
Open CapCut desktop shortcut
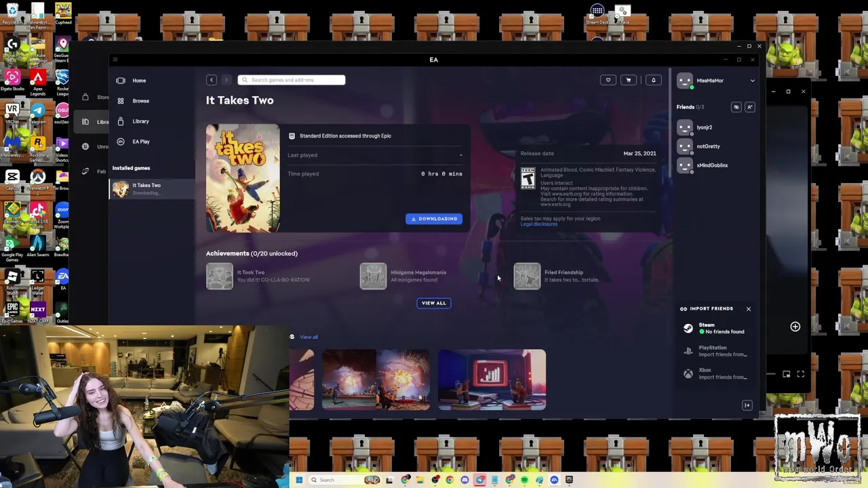point(12,178)
